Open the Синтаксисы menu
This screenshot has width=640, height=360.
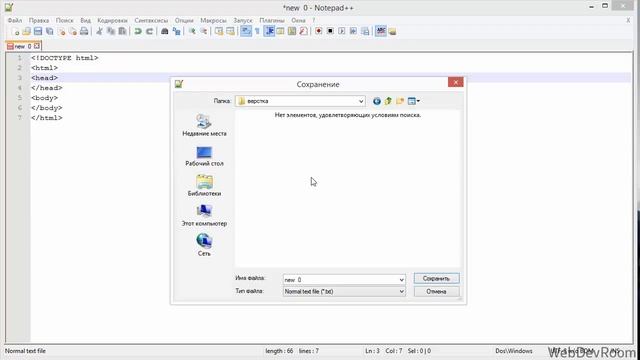click(x=151, y=20)
